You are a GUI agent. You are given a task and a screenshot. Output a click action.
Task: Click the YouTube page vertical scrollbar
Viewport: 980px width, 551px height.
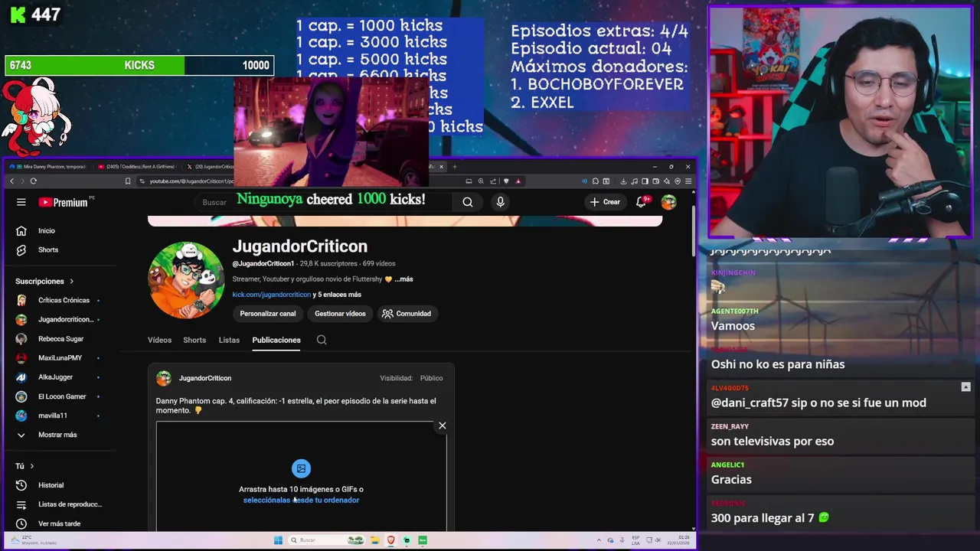coord(693,230)
